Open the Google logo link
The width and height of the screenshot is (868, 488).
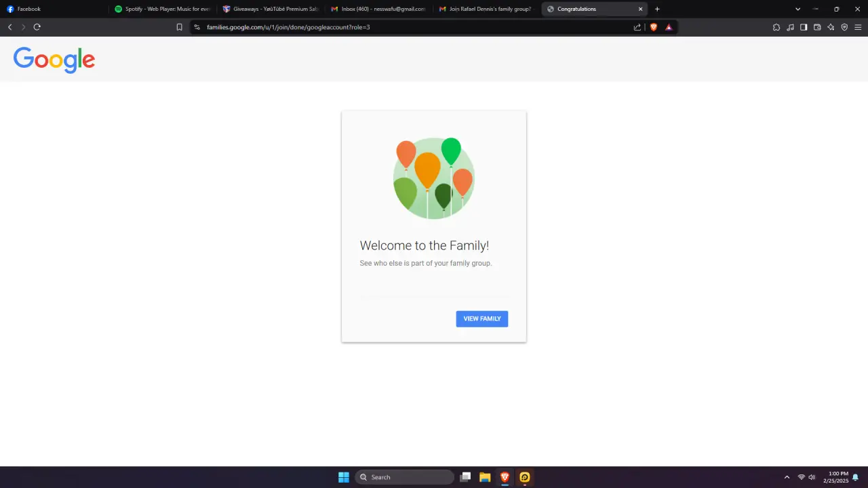click(x=54, y=60)
